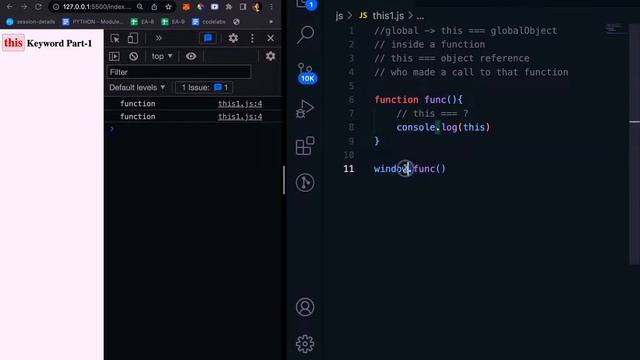Open the Extensions view in VS Code

305,146
